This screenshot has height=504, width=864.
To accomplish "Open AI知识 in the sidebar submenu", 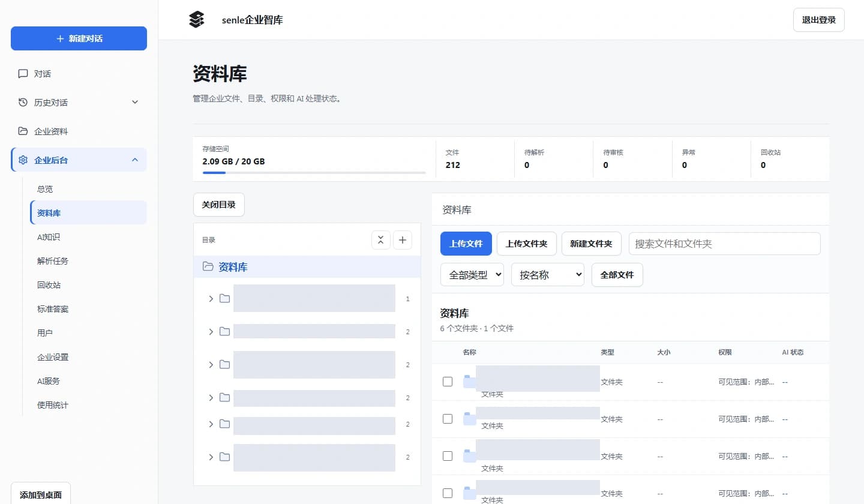I will click(x=88, y=237).
